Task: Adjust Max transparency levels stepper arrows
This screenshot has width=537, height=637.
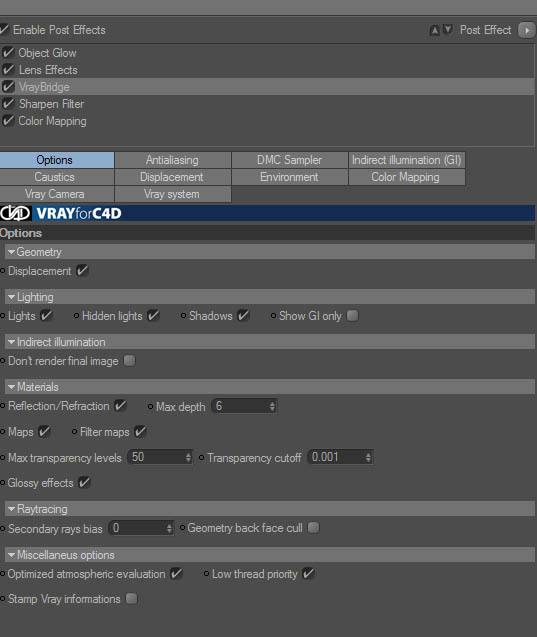Action: coord(188,457)
